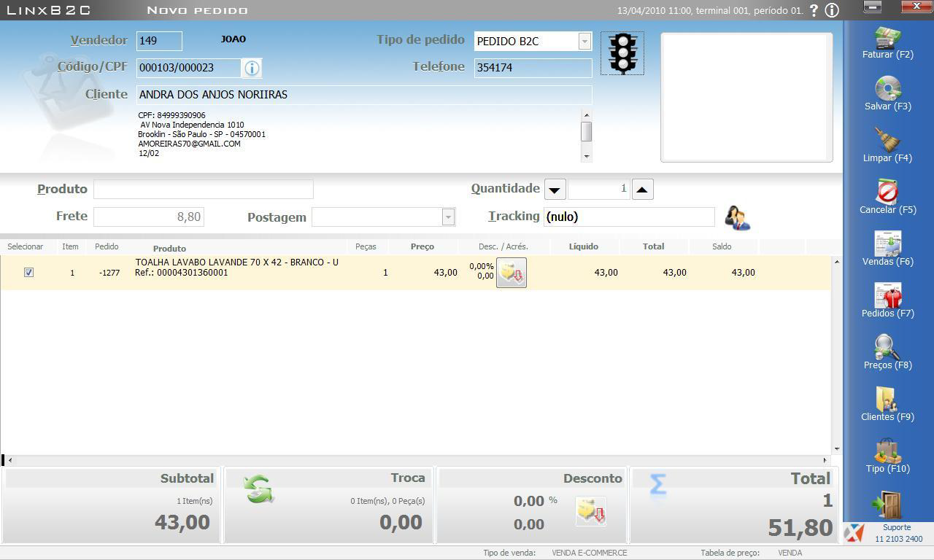Click the item discount icon in row 1
934x560 pixels.
(x=512, y=273)
